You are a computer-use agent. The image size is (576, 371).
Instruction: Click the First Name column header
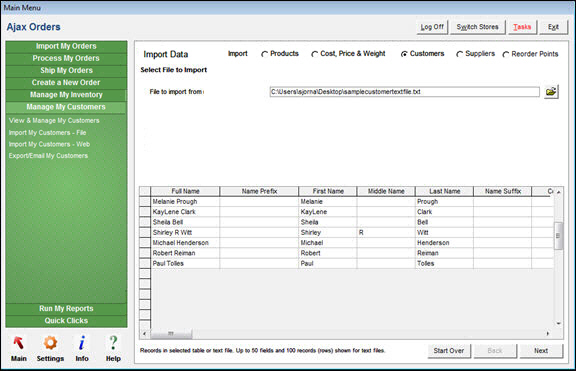pyautogui.click(x=328, y=191)
